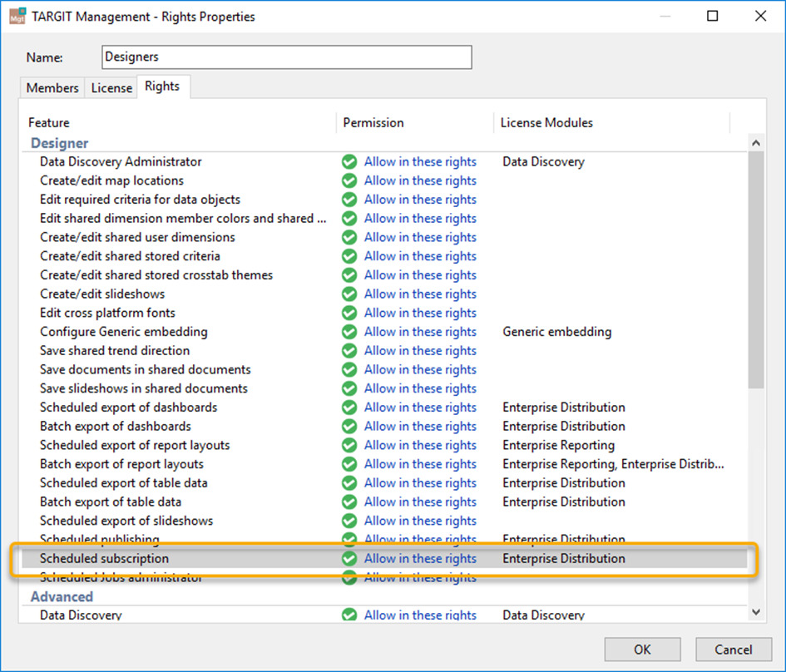Click check icon for Create/edit shared stored criteria

(x=349, y=256)
